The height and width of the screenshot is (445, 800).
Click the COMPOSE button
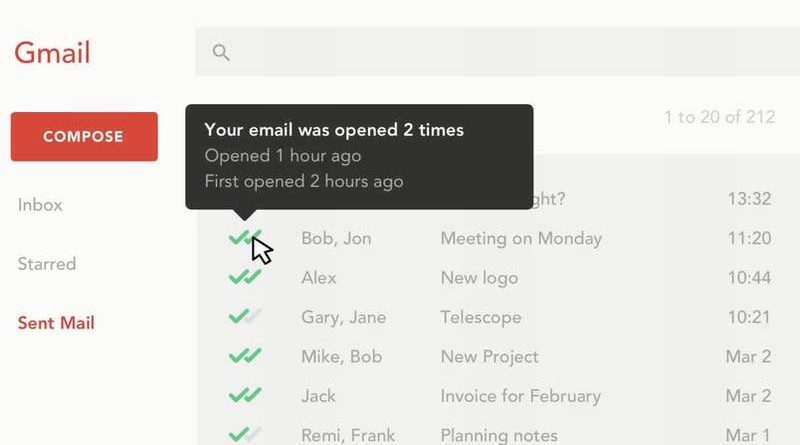84,136
